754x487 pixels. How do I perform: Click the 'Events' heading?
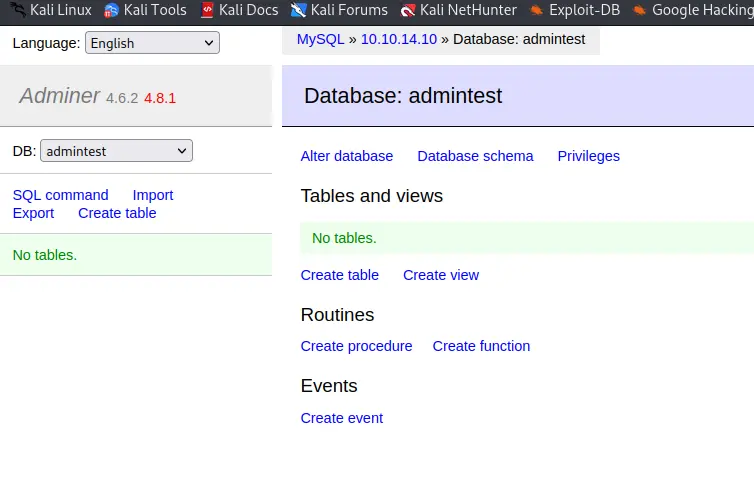pyautogui.click(x=329, y=386)
